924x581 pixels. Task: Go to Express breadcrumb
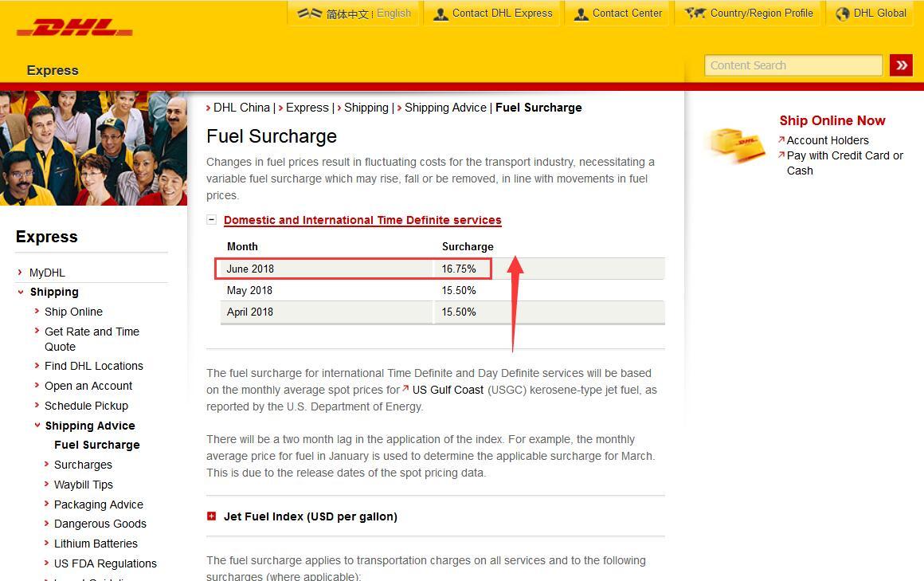tap(307, 108)
